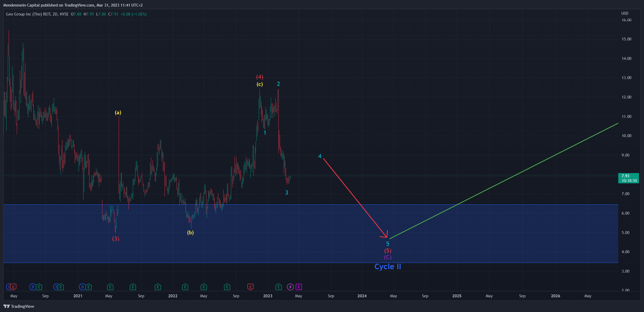Click the cyan '2' wave label
644x312 pixels.
click(278, 84)
